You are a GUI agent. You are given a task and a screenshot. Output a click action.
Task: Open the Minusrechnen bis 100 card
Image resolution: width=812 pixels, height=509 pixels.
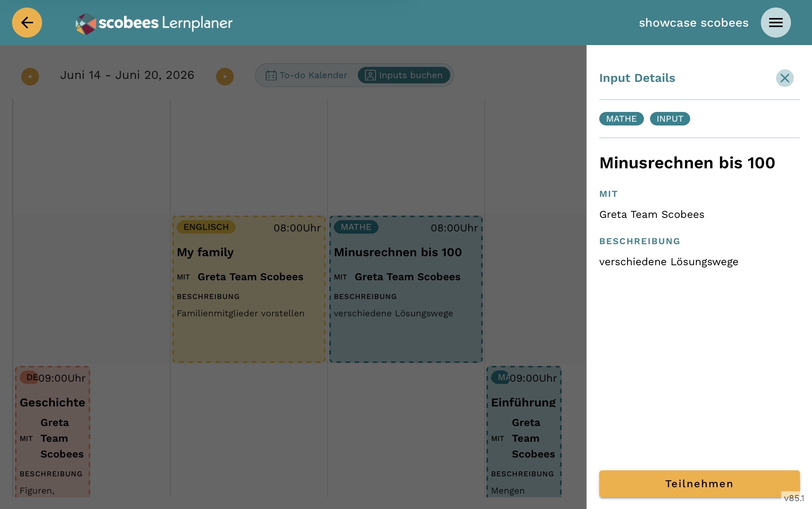coord(406,289)
